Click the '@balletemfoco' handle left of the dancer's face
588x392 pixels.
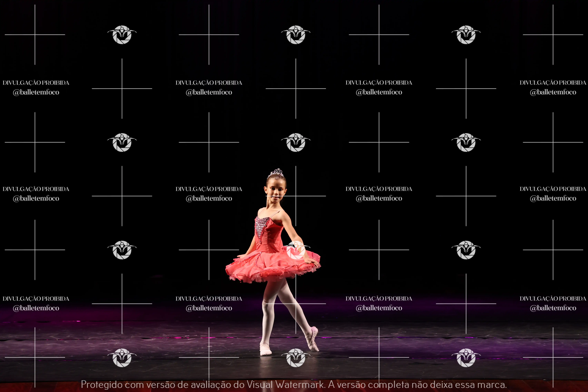[x=209, y=198]
